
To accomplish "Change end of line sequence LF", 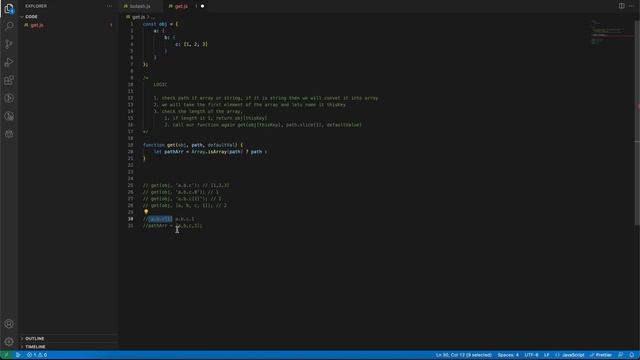I will 547,355.
